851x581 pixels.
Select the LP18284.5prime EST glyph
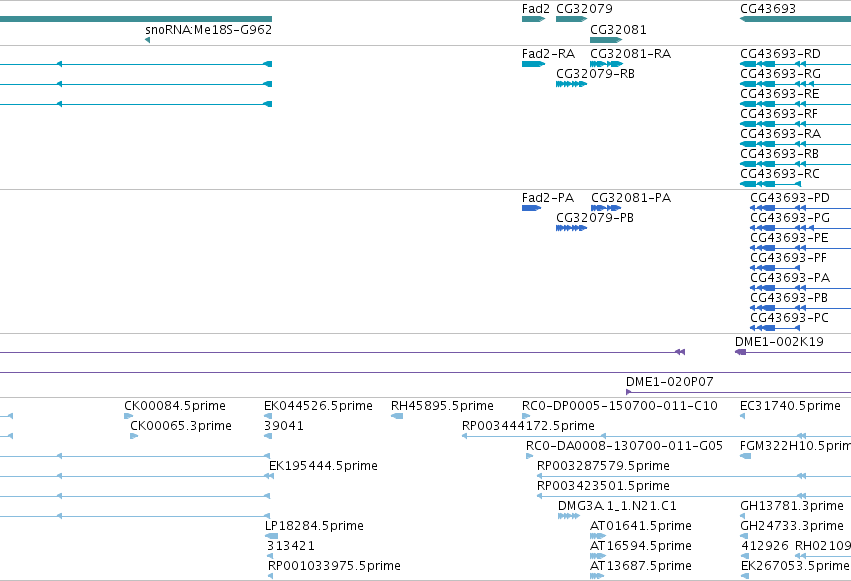(271, 536)
